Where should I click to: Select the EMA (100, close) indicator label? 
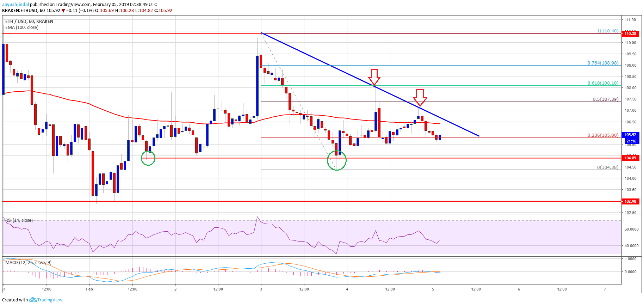coord(22,27)
